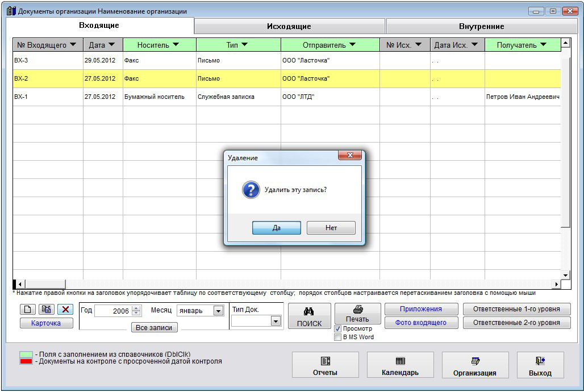
Task: Click the copy record icon button
Action: [47, 310]
